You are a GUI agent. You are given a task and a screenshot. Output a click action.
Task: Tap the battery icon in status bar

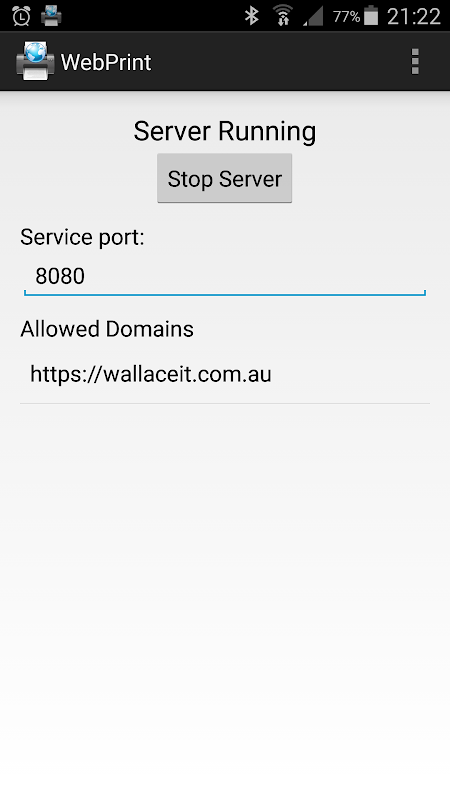371,16
